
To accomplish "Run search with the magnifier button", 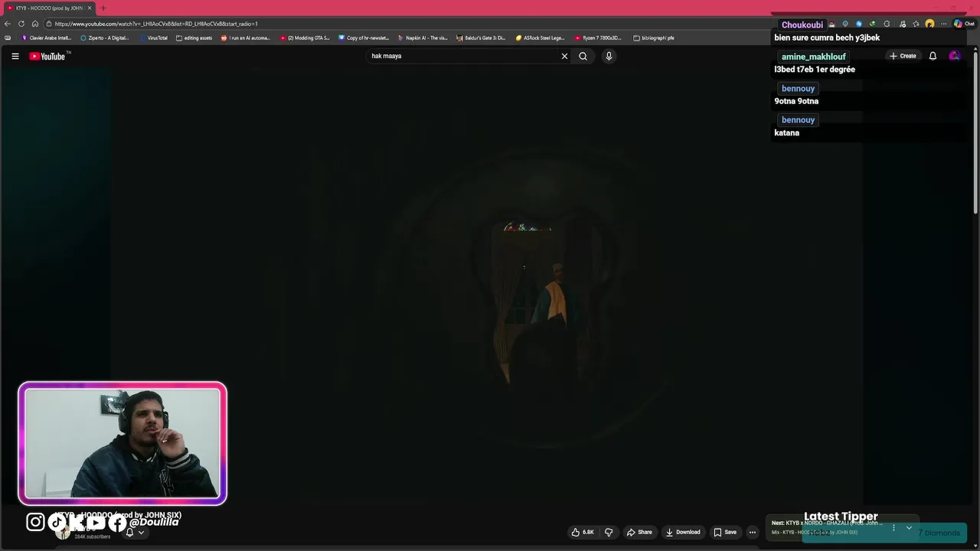I will click(583, 56).
